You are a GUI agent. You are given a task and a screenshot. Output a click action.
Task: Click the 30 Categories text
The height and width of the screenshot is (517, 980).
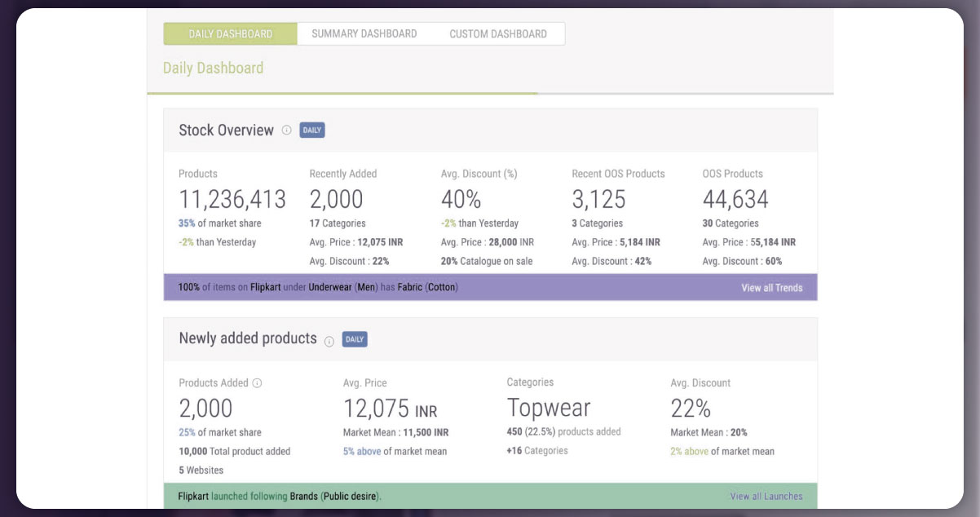click(731, 223)
